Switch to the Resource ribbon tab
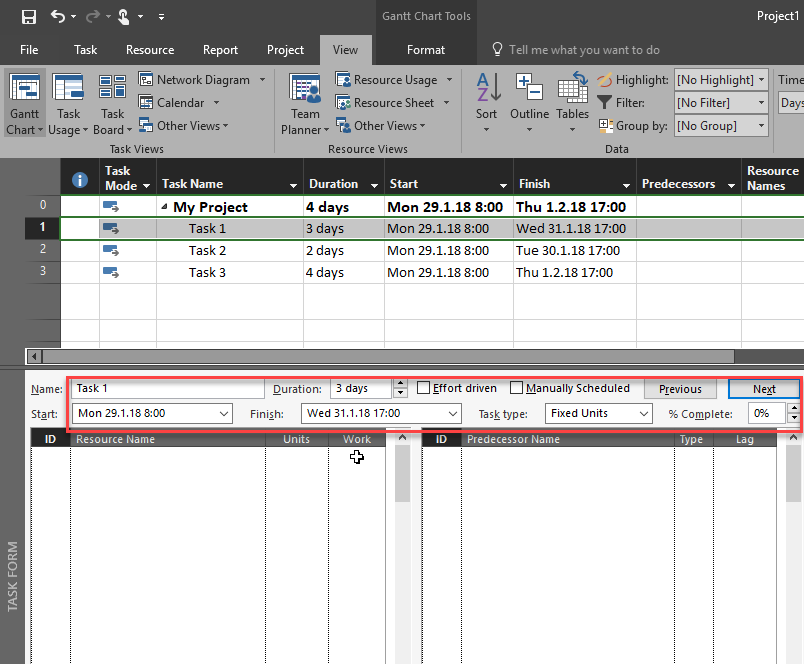 pyautogui.click(x=150, y=50)
